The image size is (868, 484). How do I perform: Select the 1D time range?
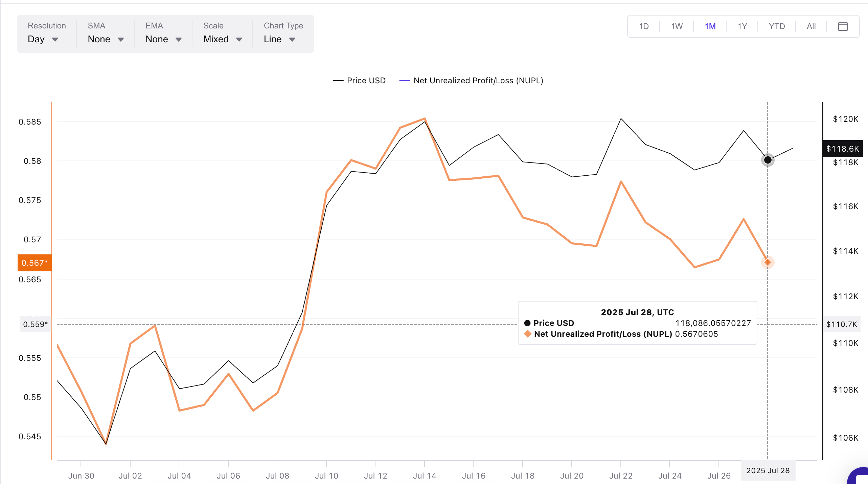tap(643, 26)
